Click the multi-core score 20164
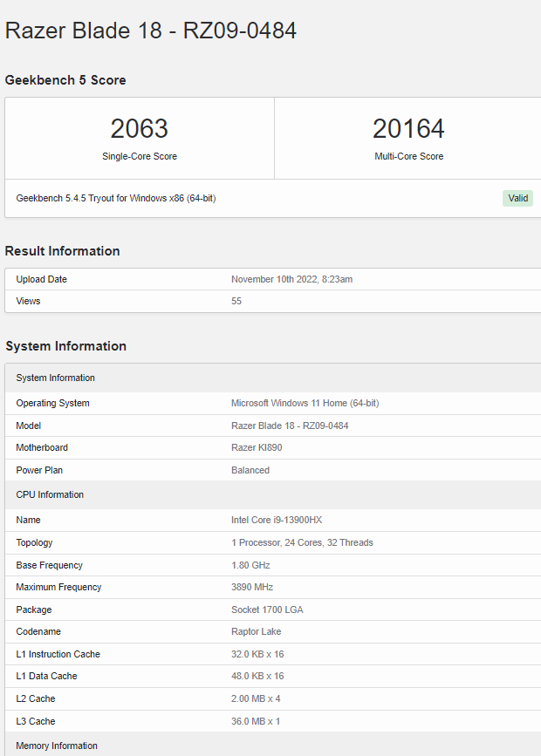This screenshot has height=756, width=541. pos(408,129)
